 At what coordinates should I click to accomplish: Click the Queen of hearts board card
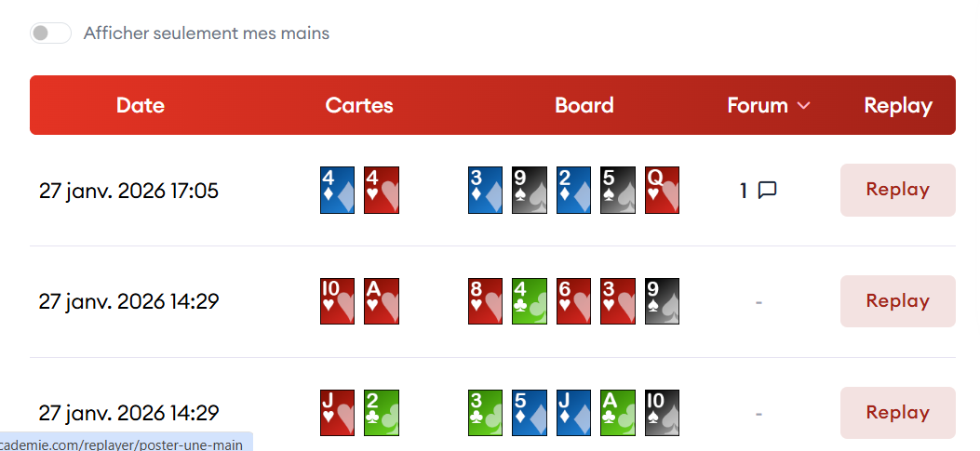(x=662, y=191)
